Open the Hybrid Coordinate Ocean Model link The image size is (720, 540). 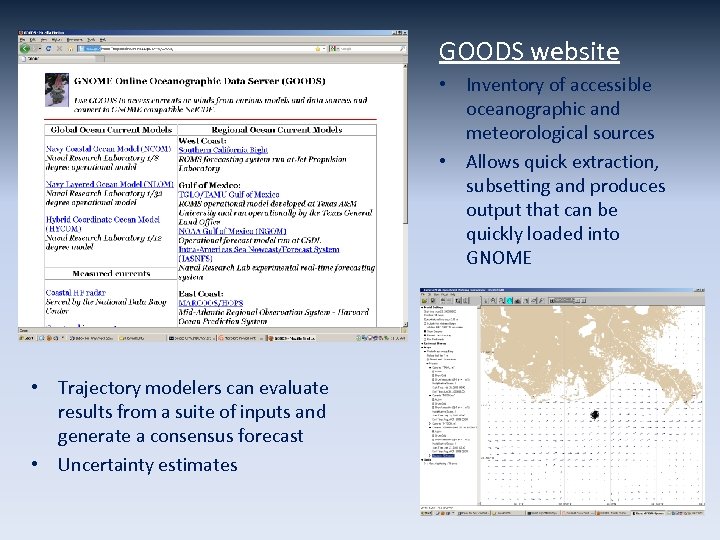click(102, 224)
